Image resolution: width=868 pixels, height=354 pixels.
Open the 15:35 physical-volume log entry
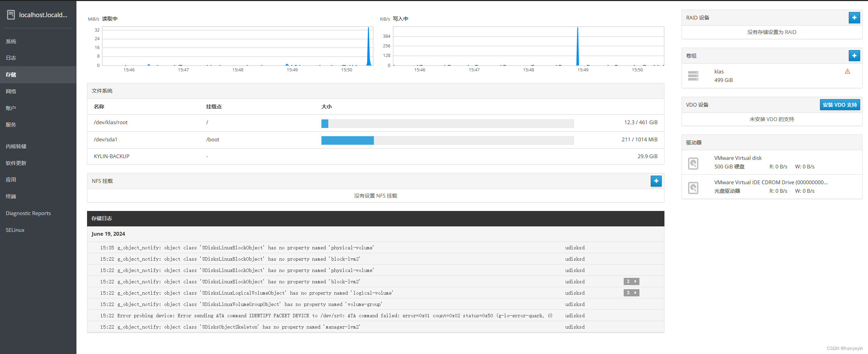click(x=376, y=247)
